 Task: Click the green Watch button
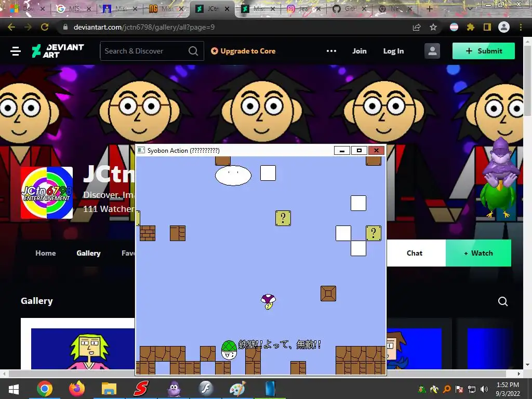pos(478,253)
